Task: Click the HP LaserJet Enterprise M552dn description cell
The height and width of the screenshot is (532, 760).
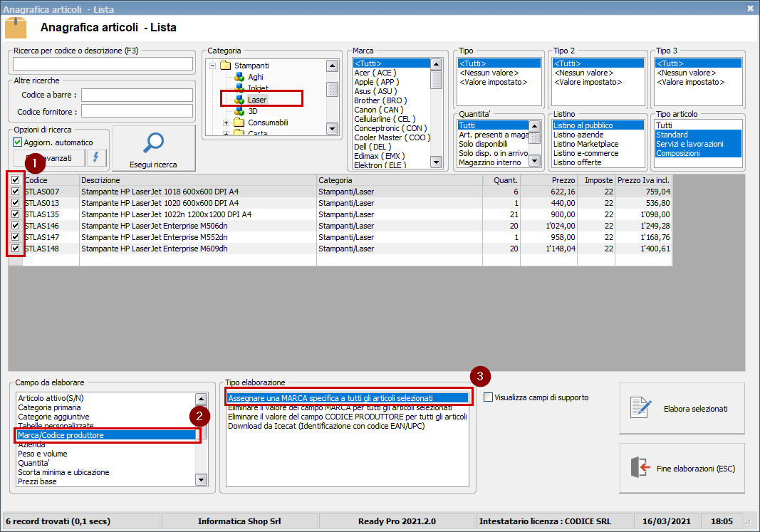Action: (x=198, y=237)
